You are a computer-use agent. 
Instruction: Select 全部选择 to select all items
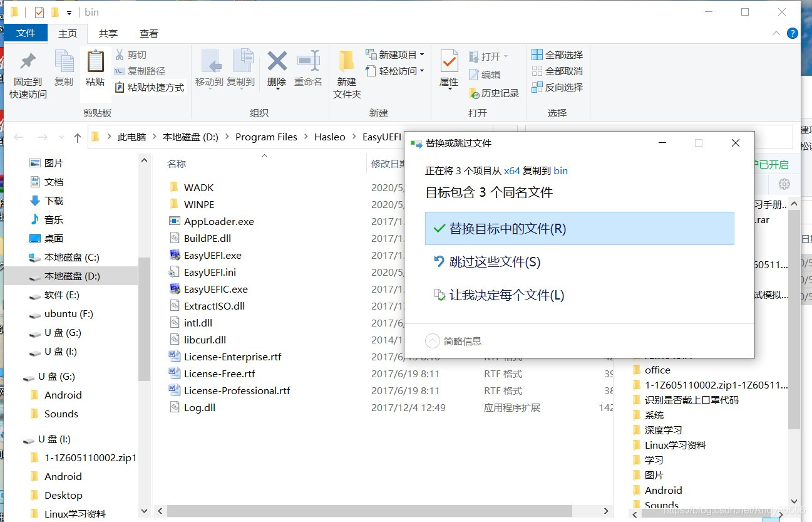557,55
